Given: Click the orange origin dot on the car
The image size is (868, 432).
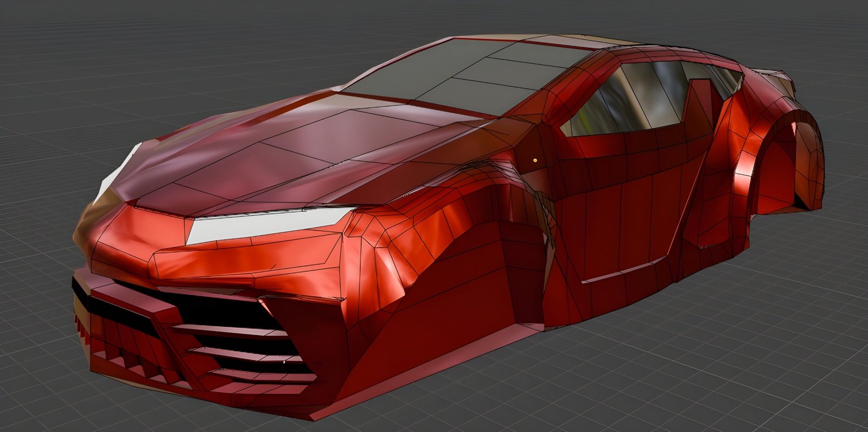Looking at the screenshot, I should click(x=535, y=160).
